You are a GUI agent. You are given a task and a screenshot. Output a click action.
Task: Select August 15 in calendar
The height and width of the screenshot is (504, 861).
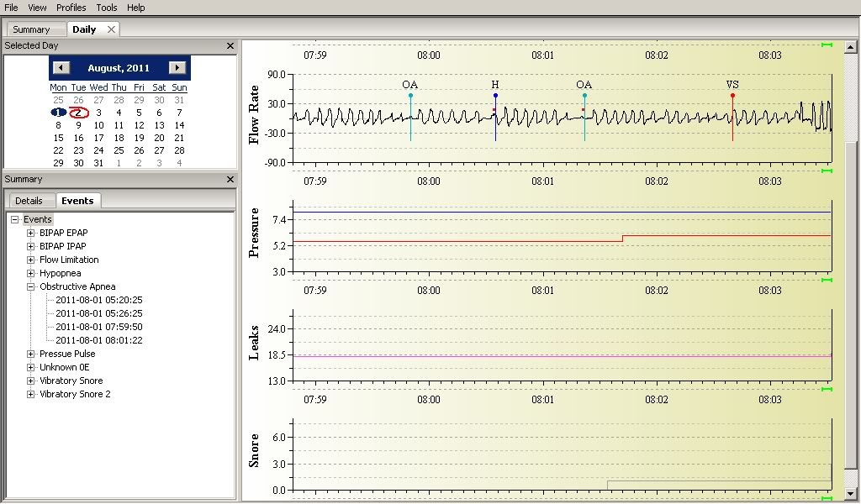[x=58, y=138]
